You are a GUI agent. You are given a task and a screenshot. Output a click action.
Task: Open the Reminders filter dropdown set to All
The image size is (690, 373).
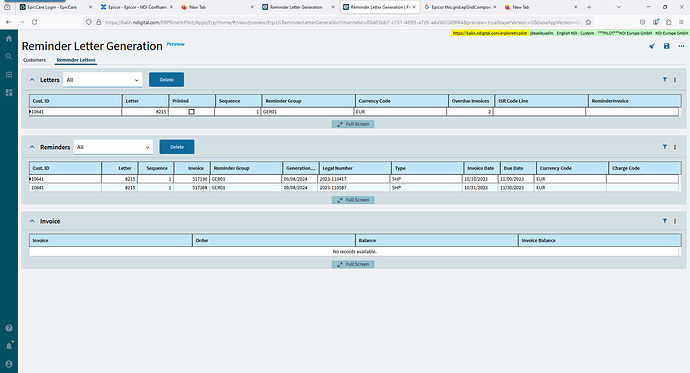tap(113, 147)
